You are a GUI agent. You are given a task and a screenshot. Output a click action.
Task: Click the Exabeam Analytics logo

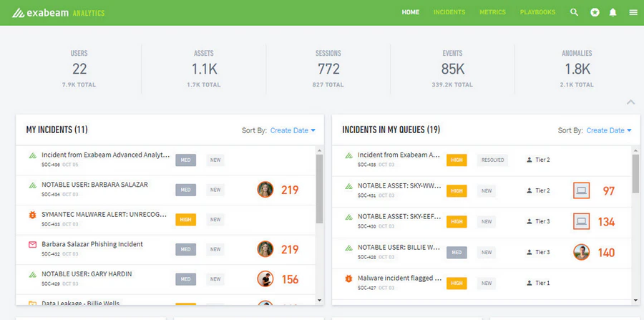pyautogui.click(x=58, y=13)
